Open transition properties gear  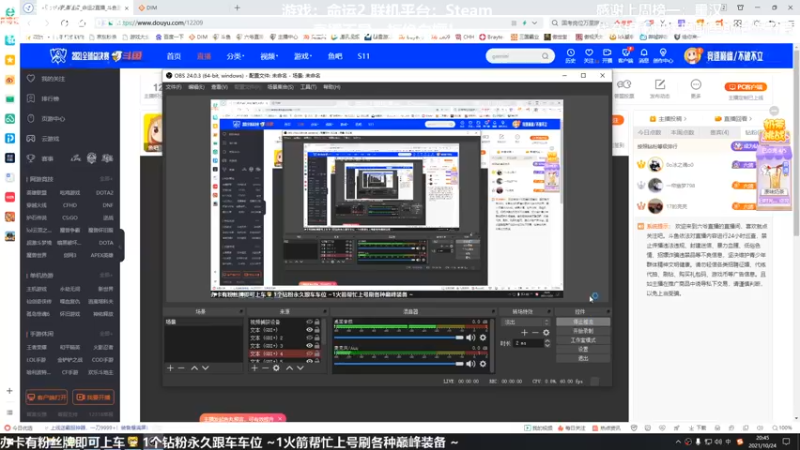point(546,333)
